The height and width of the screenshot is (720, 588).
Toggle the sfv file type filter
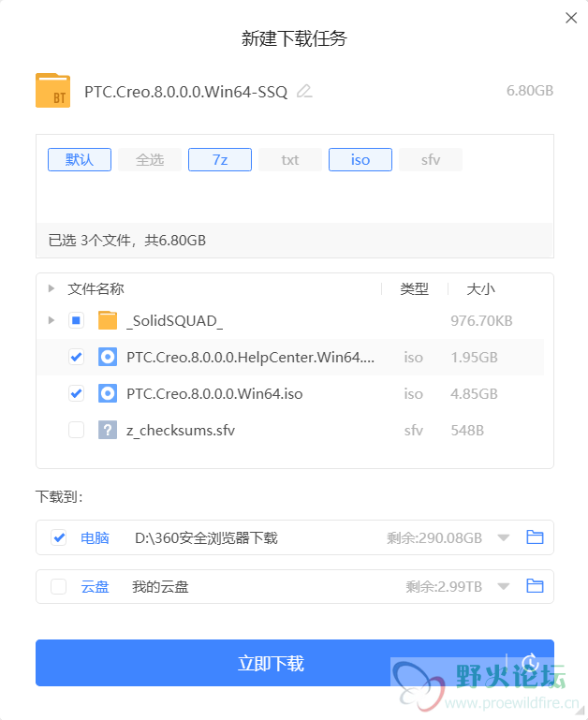coord(431,160)
